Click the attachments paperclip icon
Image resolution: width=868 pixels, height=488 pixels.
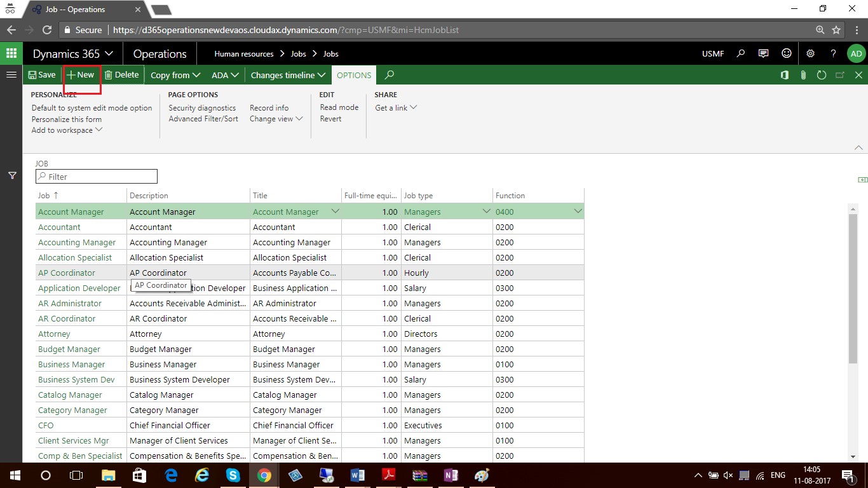803,75
